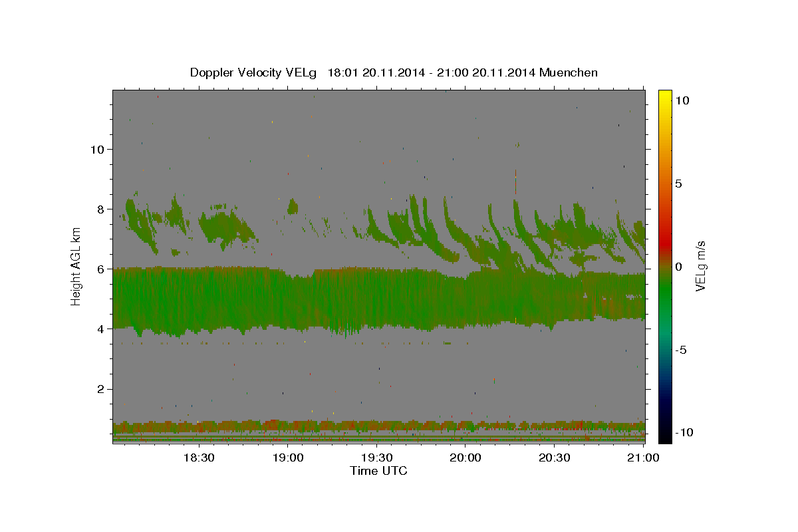Click the 20:00 time tick label
This screenshot has width=798, height=532.
[x=465, y=458]
